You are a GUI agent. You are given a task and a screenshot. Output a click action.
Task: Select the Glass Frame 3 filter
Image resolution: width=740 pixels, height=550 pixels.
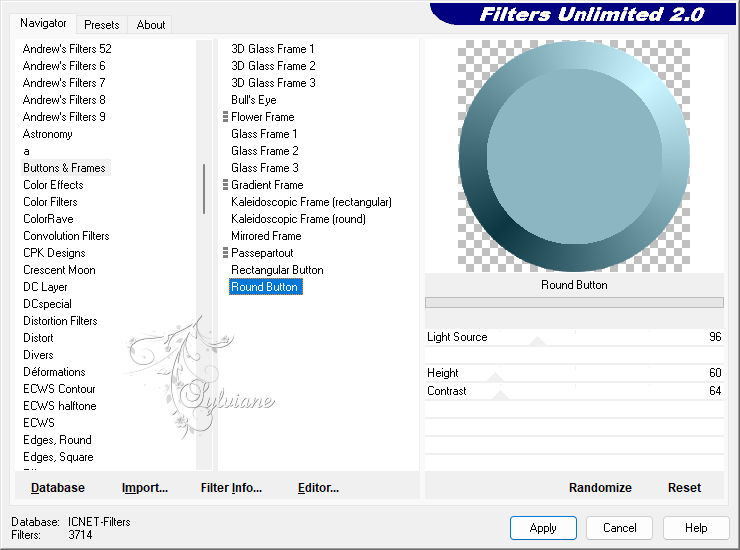pos(265,168)
